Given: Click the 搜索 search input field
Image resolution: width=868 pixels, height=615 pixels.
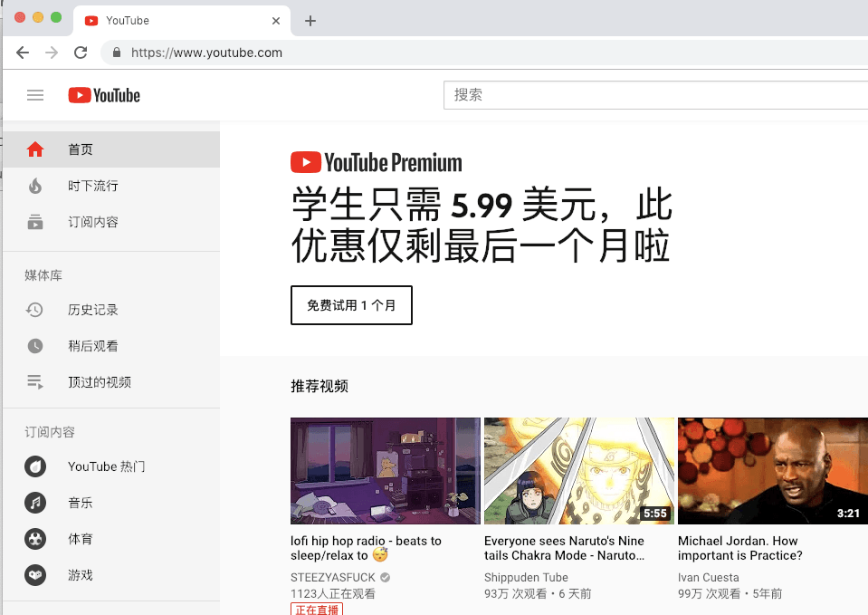Looking at the screenshot, I should (655, 95).
